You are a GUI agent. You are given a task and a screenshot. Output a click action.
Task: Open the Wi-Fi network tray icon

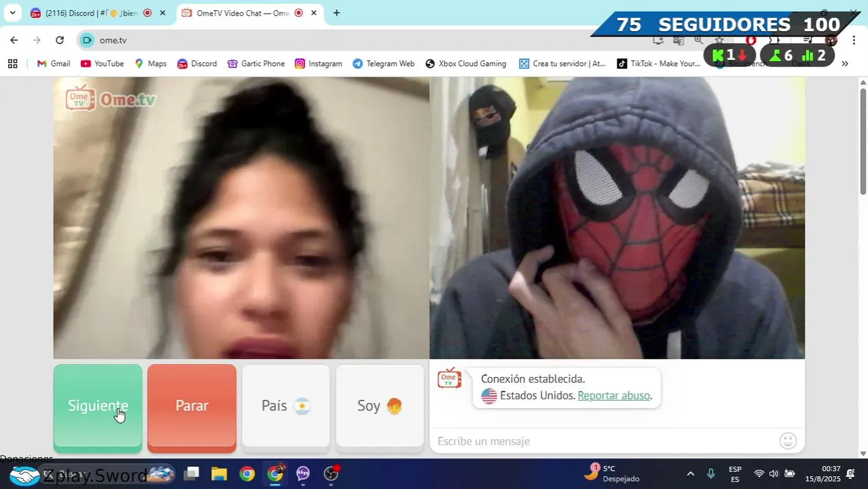759,473
